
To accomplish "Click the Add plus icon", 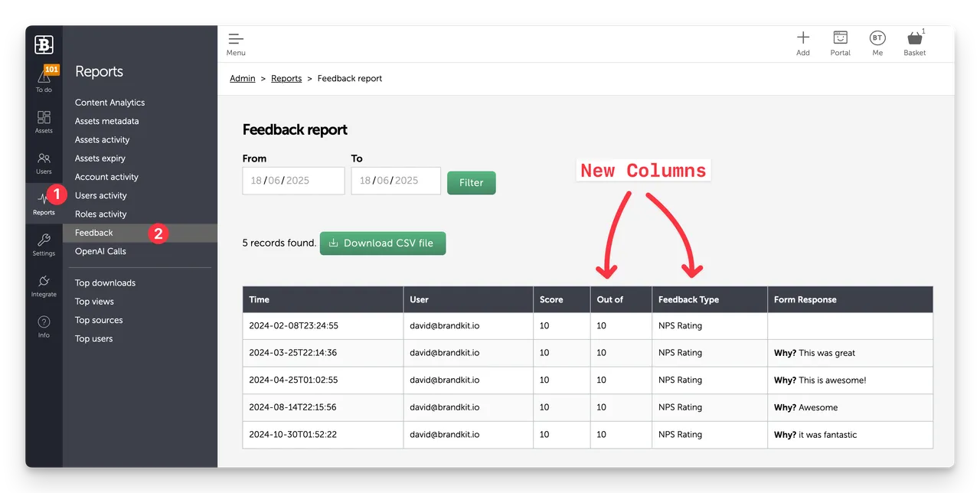I will 802,43.
